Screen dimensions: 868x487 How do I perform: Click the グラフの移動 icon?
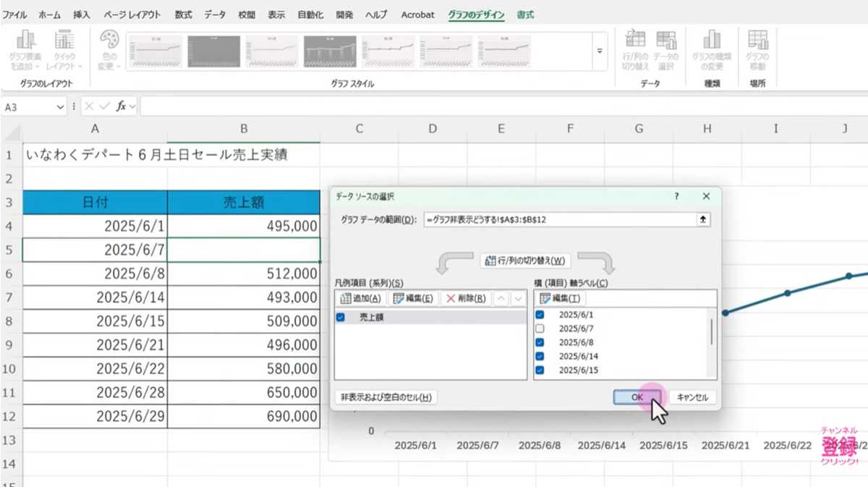(759, 48)
